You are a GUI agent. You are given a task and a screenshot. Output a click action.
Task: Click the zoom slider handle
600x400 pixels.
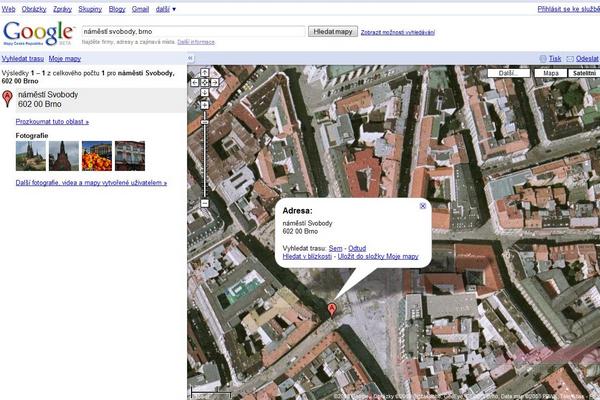(204, 122)
